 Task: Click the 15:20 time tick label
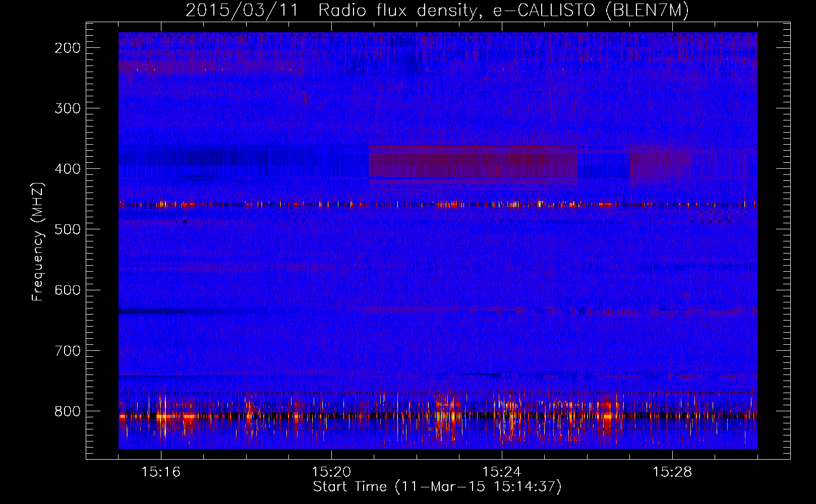[x=331, y=472]
